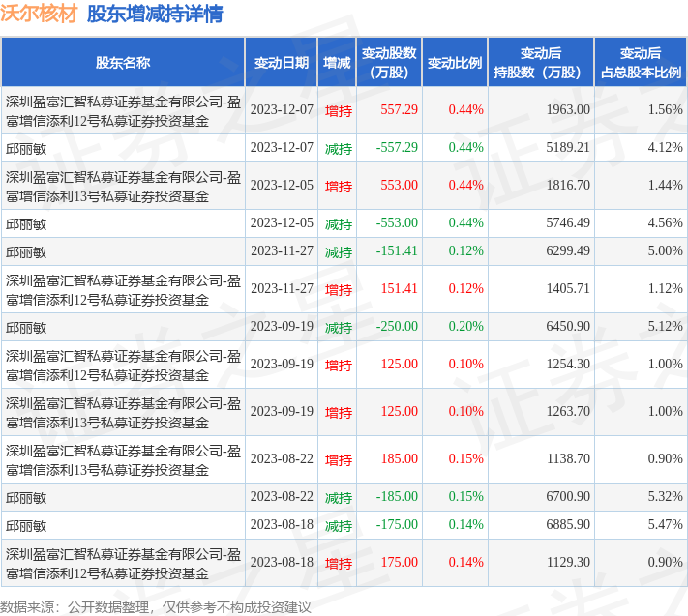Click the share ratio 4.12%
688x616 pixels.
(665, 147)
